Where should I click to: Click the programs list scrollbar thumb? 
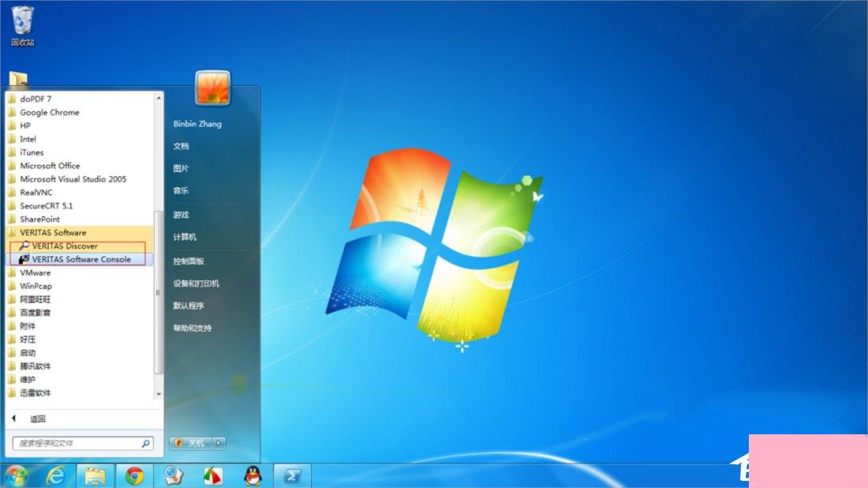(x=159, y=292)
